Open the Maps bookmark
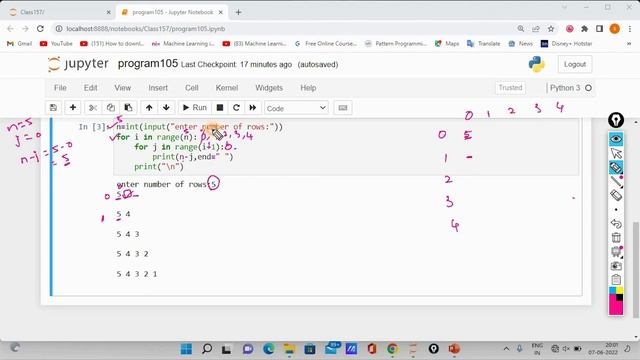640x360 pixels. tap(447, 44)
